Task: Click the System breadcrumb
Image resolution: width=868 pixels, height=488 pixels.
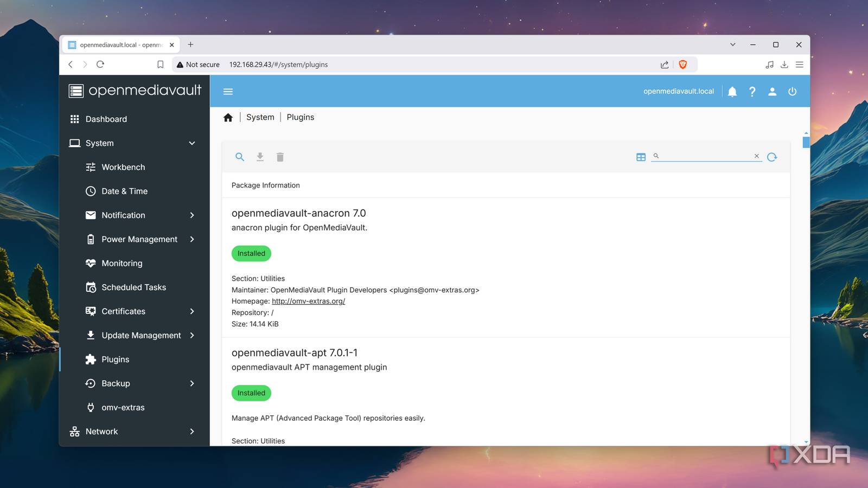Action: pyautogui.click(x=260, y=117)
